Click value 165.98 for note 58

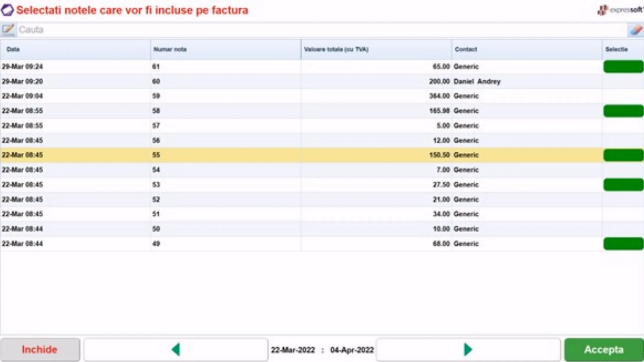pyautogui.click(x=439, y=111)
